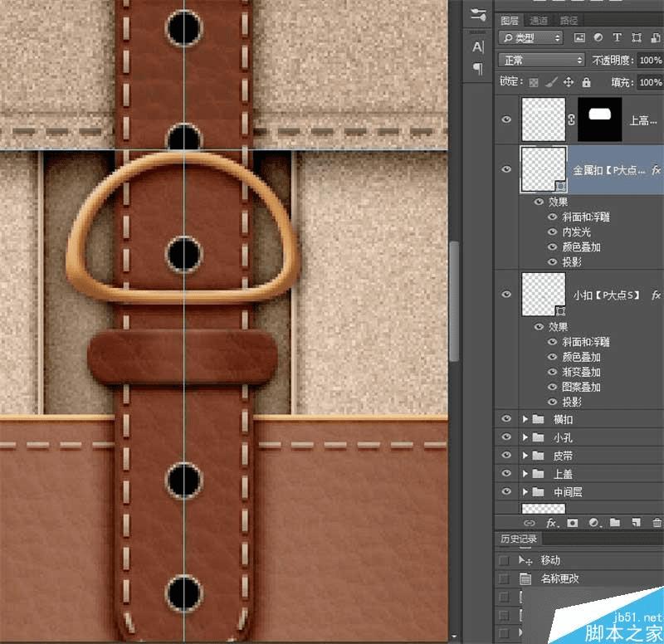Click the lock all layer icon
This screenshot has width=664, height=644.
[x=587, y=82]
